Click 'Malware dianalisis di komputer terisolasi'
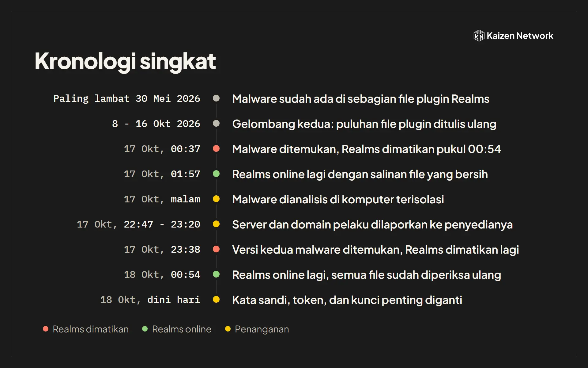The image size is (588, 368). point(338,200)
